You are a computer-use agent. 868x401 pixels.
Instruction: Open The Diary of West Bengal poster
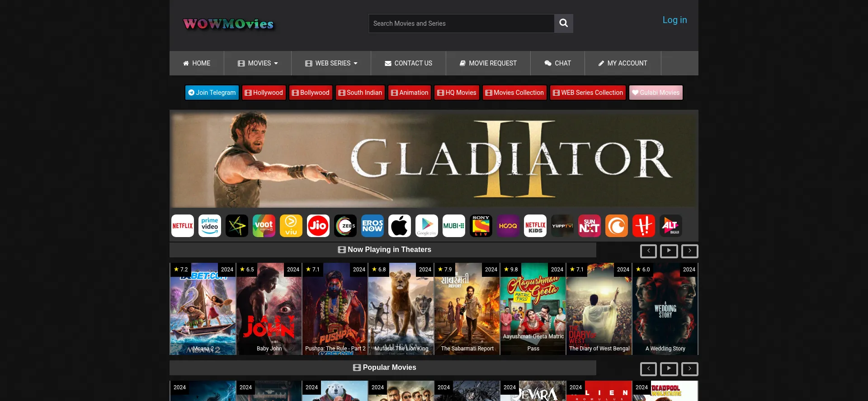tap(599, 309)
